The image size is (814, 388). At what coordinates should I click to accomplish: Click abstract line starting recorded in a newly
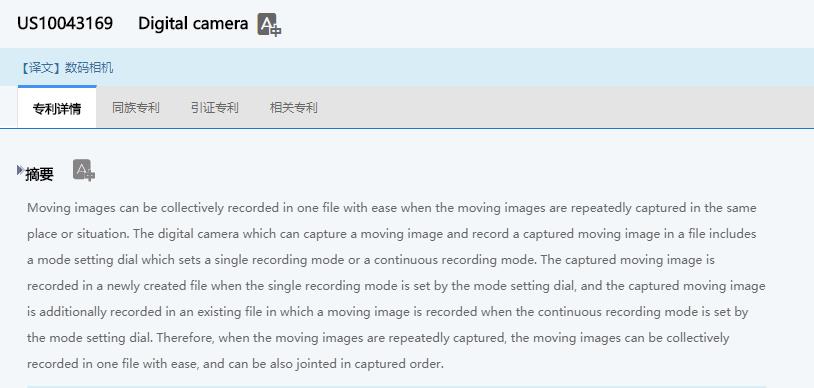coord(396,286)
